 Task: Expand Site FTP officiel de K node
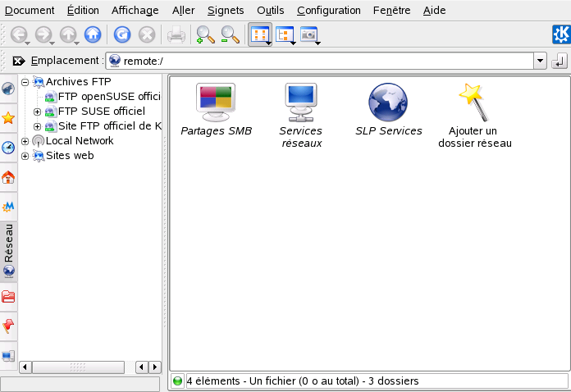click(x=37, y=126)
